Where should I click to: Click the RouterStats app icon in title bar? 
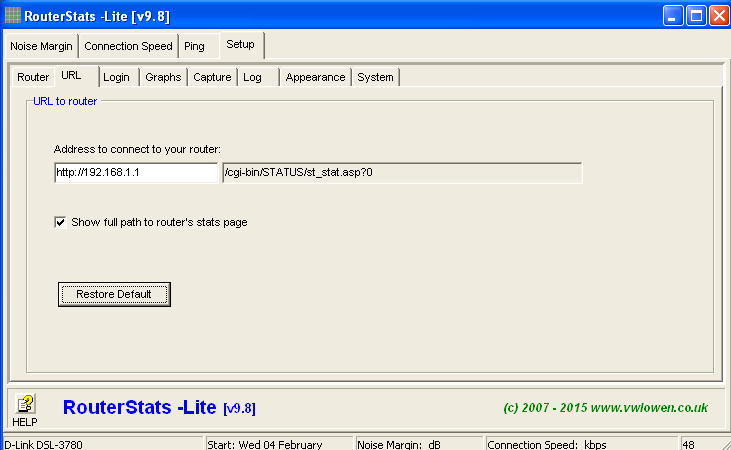[x=13, y=15]
